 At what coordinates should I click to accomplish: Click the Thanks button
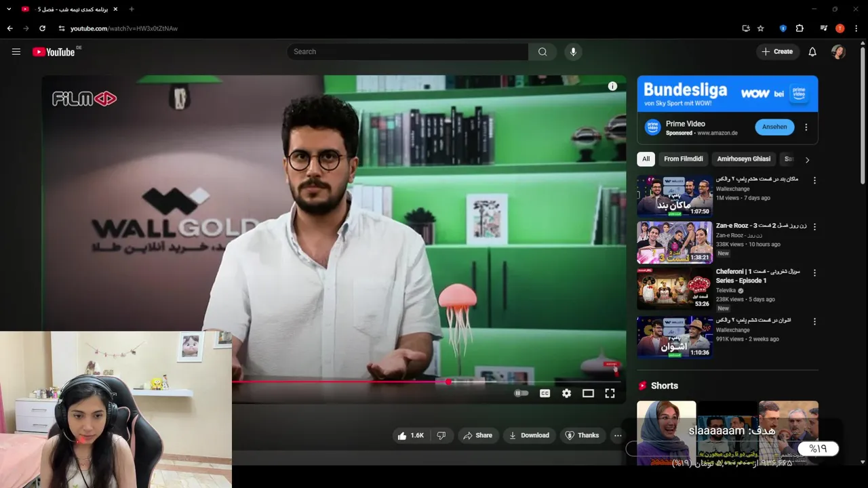[582, 435]
